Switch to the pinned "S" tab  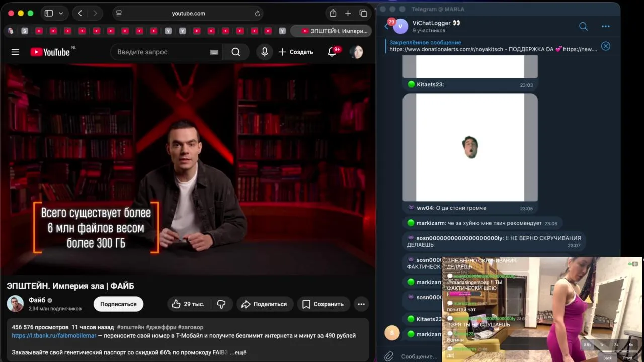(24, 31)
